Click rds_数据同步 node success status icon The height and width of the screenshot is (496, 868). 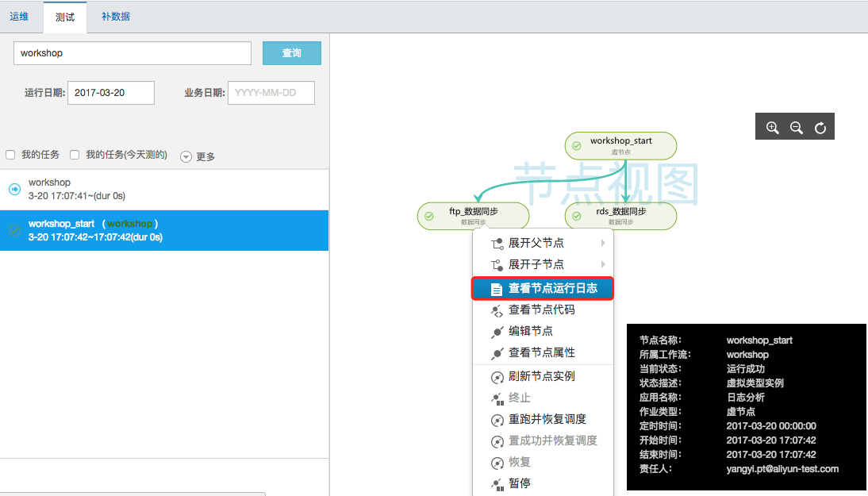point(577,216)
